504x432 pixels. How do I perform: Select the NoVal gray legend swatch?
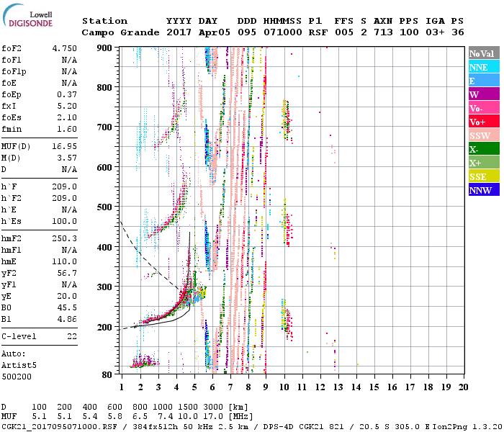[482, 53]
